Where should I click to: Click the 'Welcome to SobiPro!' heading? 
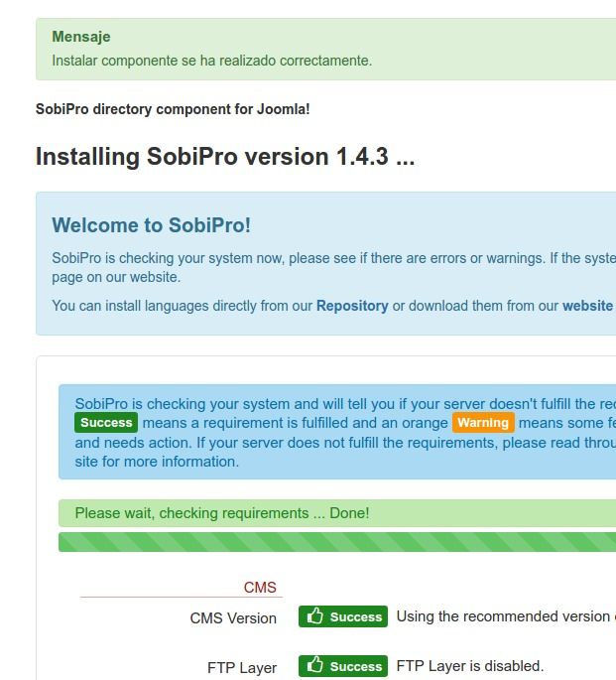point(151,225)
